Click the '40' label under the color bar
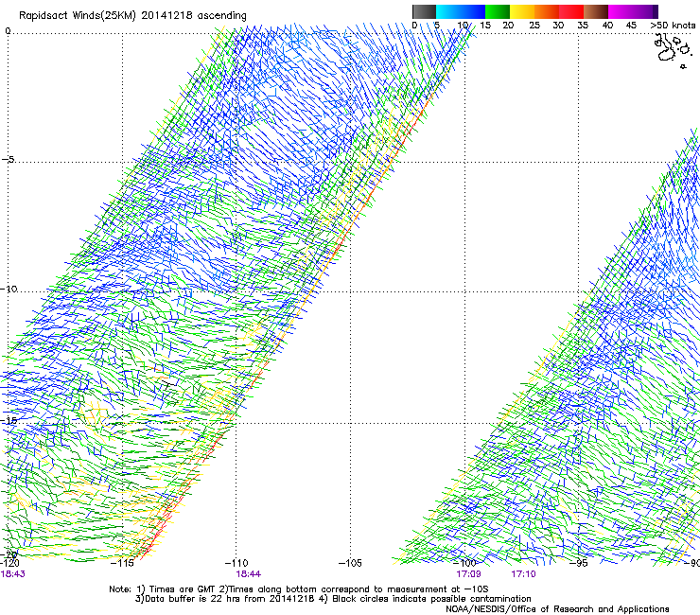The image size is (700, 615). tap(607, 26)
